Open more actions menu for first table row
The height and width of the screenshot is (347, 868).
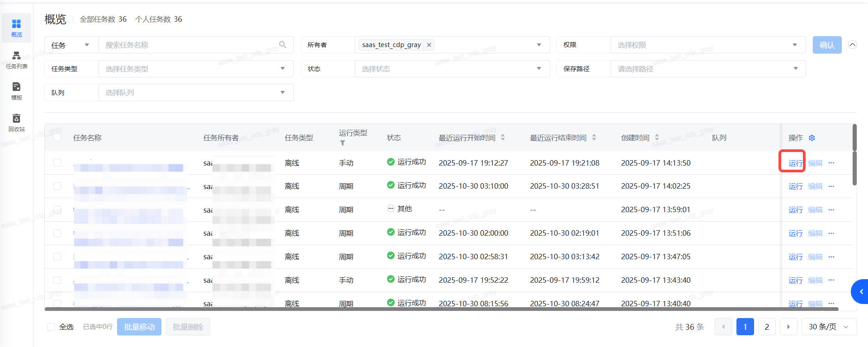tap(831, 163)
